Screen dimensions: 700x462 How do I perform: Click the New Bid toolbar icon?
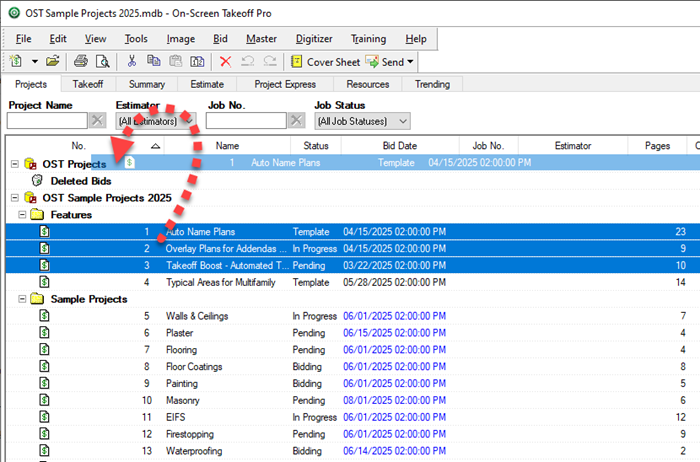coord(16,61)
